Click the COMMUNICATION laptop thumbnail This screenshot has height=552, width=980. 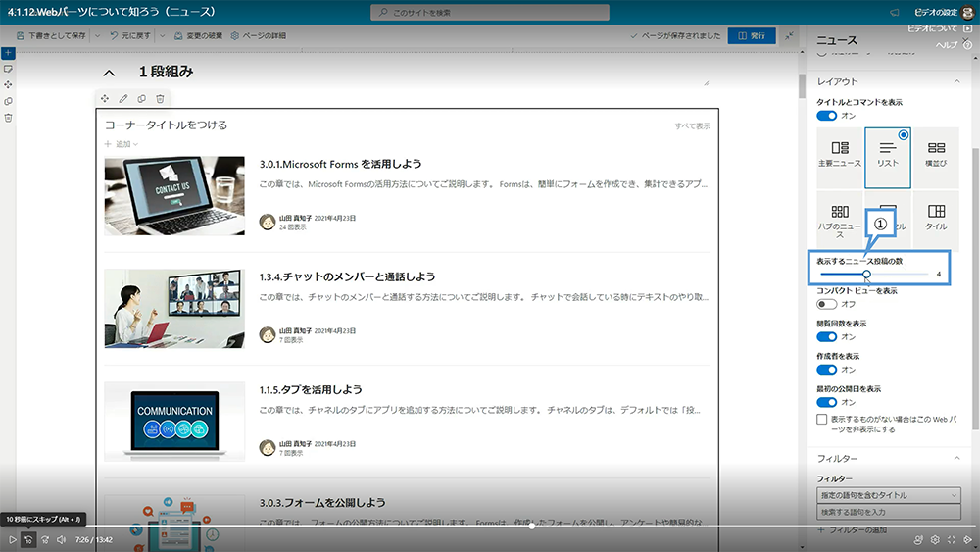pyautogui.click(x=174, y=422)
